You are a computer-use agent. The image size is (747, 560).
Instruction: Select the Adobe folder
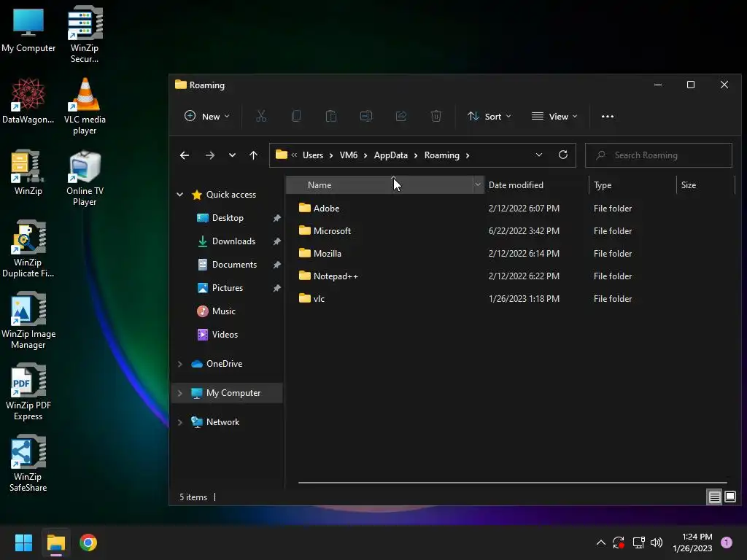pyautogui.click(x=326, y=208)
